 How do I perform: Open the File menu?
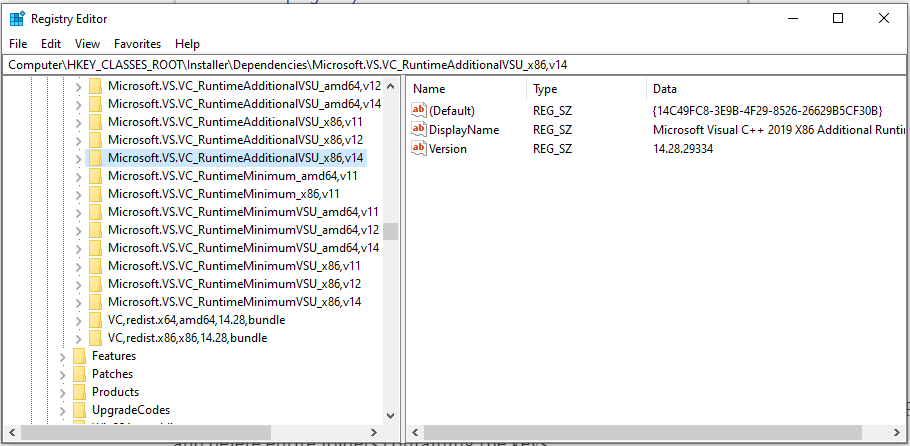point(18,44)
